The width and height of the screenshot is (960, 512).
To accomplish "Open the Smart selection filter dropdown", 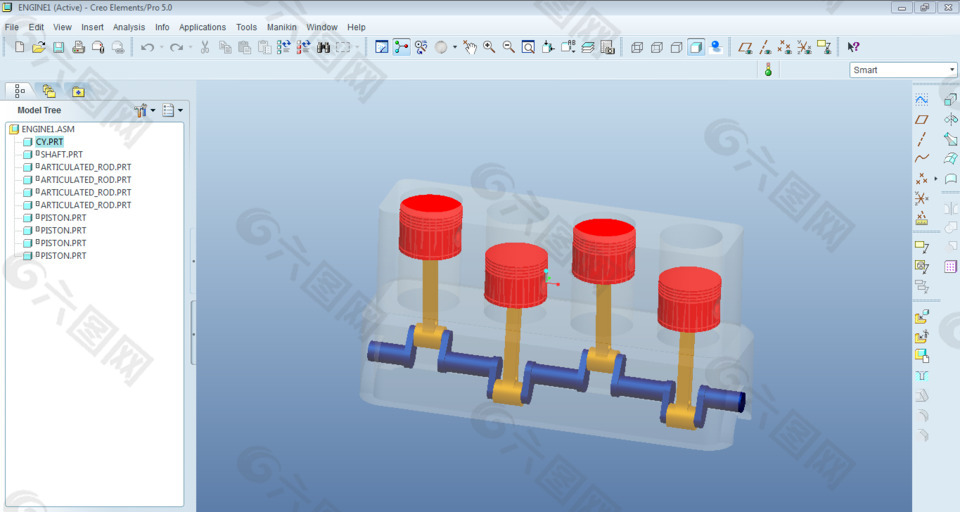I will click(x=903, y=70).
